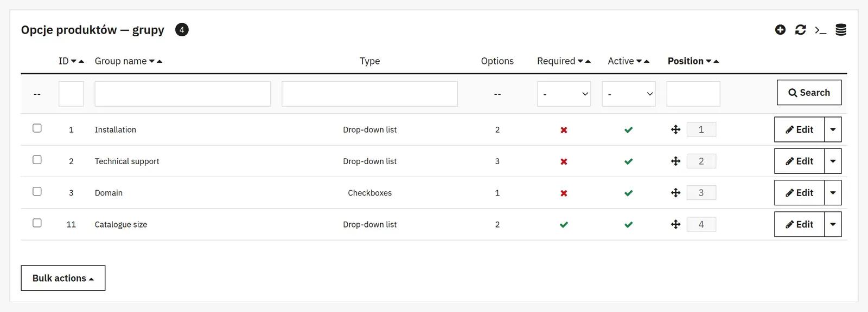Open the Required filter dropdown

[x=564, y=94]
